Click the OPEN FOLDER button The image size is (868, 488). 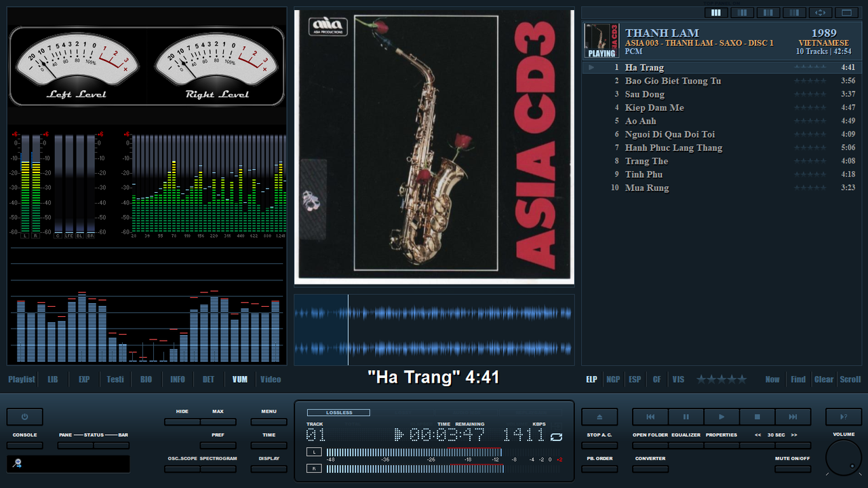650,445
